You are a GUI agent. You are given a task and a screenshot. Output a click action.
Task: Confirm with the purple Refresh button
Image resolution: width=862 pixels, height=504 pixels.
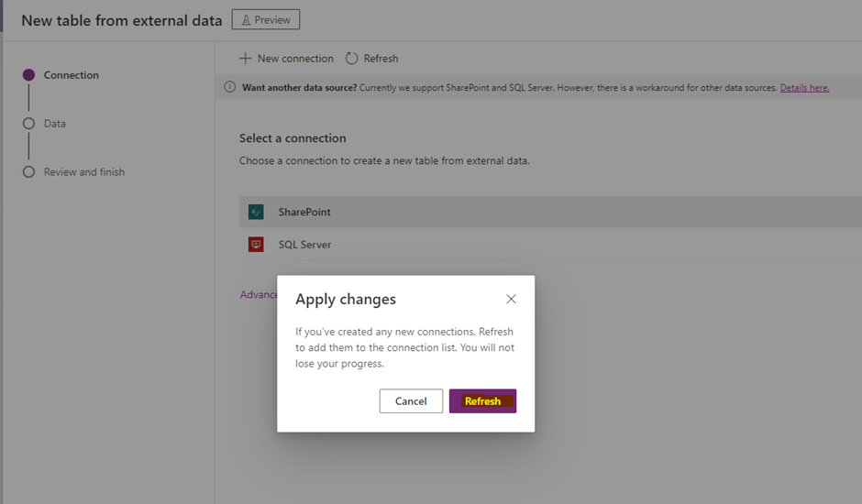482,401
